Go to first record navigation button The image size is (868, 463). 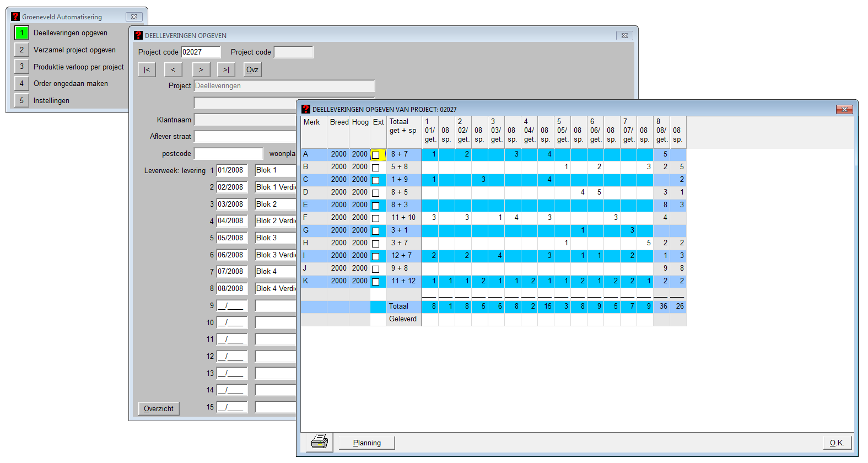(x=147, y=69)
